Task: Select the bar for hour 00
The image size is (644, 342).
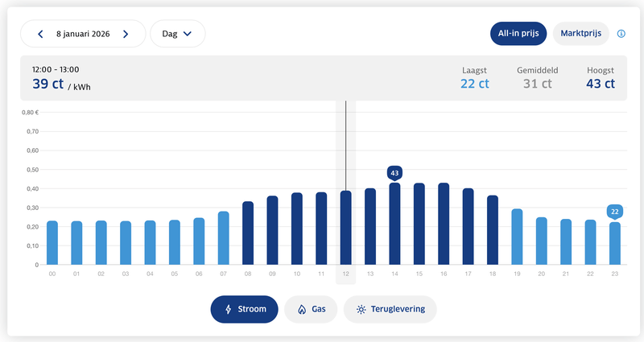Action: pos(52,243)
